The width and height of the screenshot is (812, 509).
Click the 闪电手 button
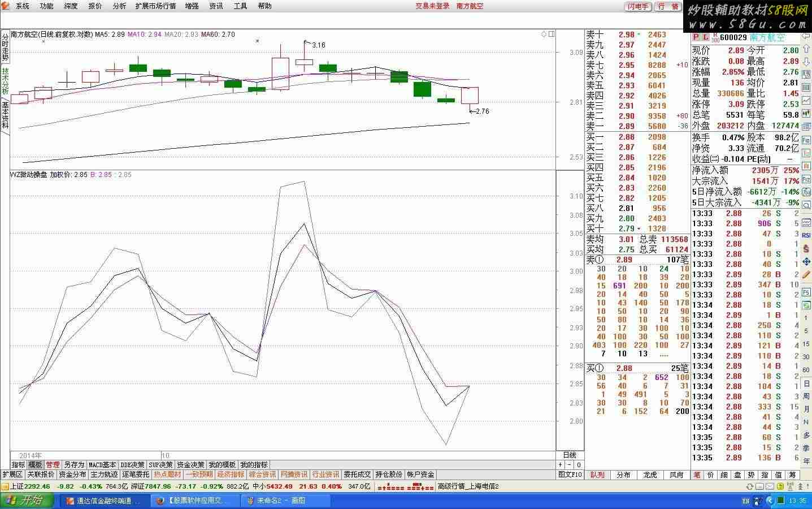638,6
